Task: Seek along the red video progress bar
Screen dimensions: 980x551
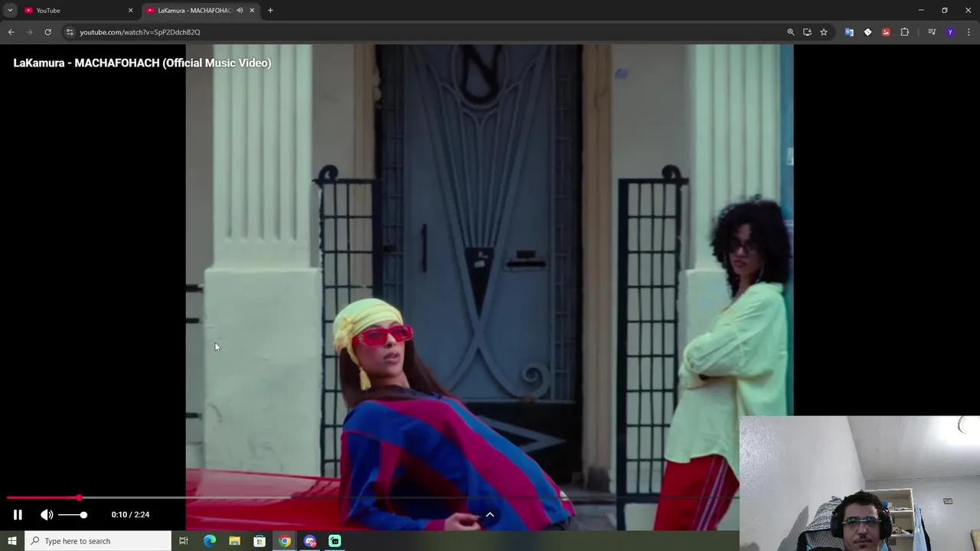Action: (x=371, y=497)
